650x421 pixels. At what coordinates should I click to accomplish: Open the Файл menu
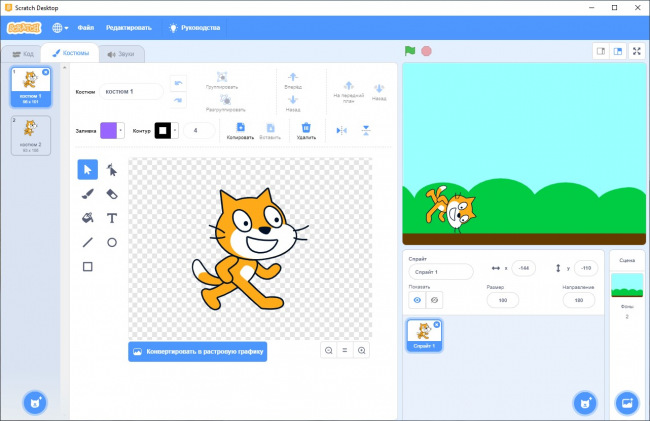pyautogui.click(x=86, y=28)
